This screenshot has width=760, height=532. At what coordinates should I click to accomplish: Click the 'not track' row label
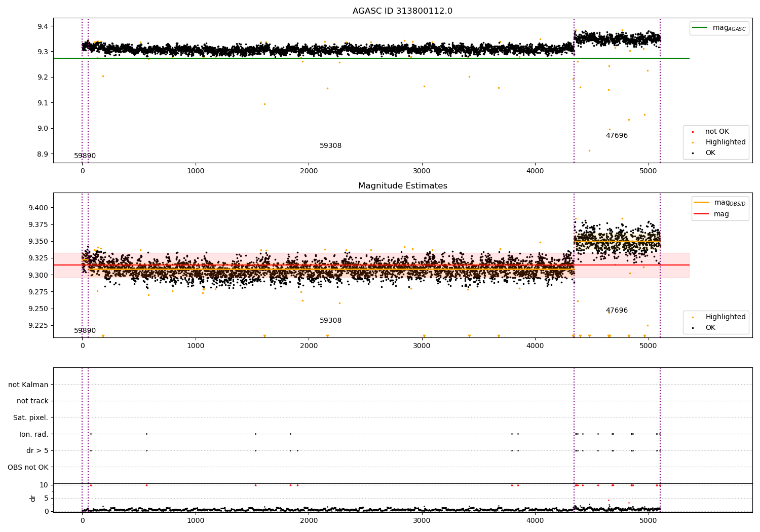[32, 401]
